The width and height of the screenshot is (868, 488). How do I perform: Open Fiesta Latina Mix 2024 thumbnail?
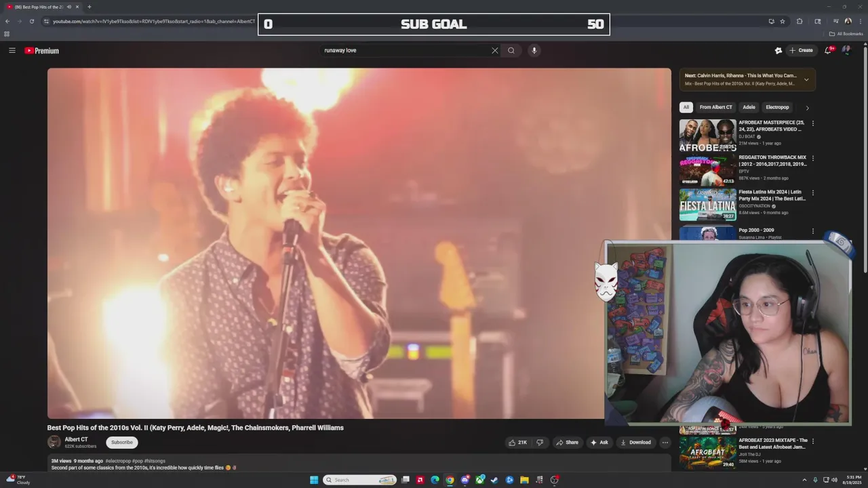[708, 205]
